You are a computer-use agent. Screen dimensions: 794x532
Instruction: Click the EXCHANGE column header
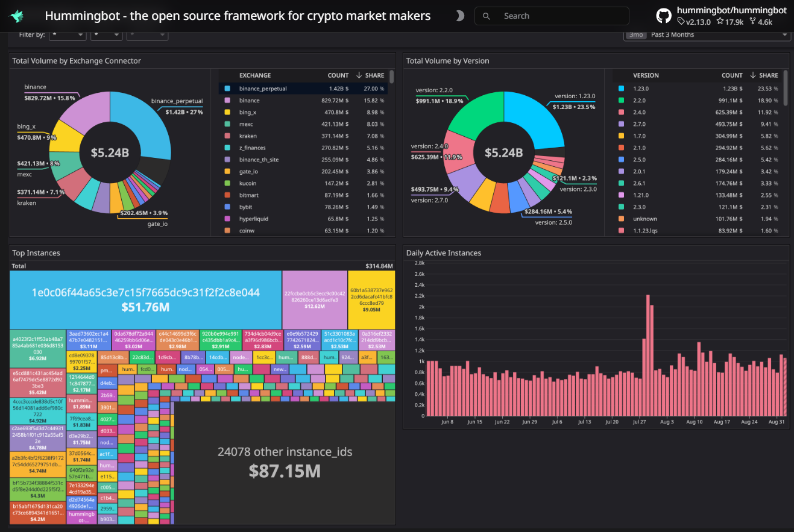(254, 75)
